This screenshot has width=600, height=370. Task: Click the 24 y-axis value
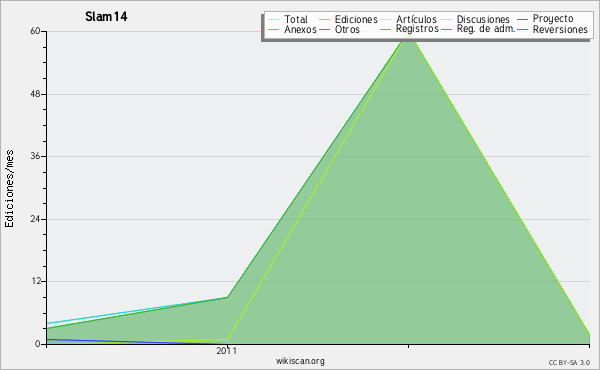tap(35, 219)
